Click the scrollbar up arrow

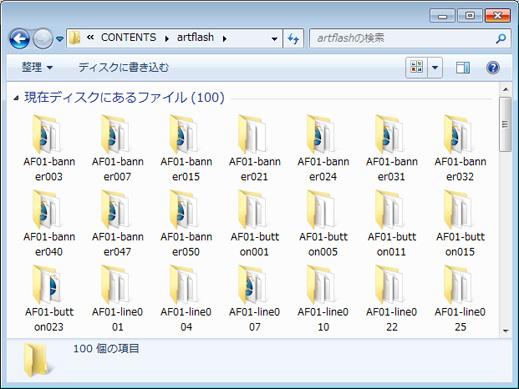[x=505, y=89]
